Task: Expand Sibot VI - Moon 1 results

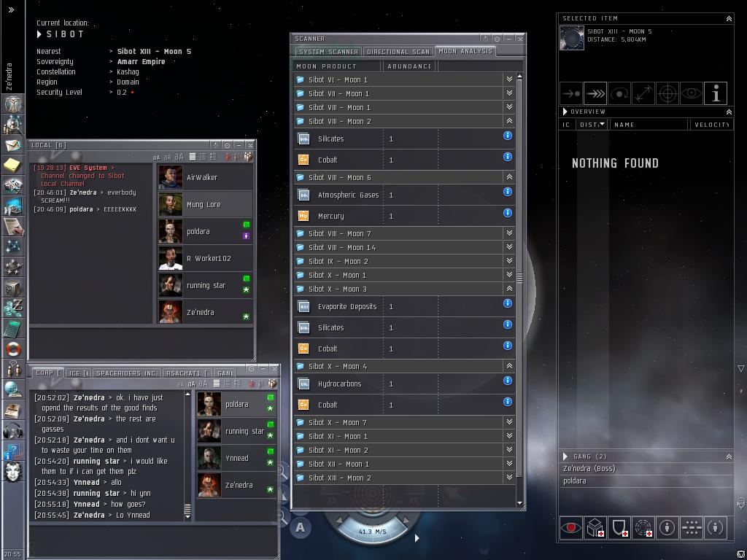Action: 509,79
